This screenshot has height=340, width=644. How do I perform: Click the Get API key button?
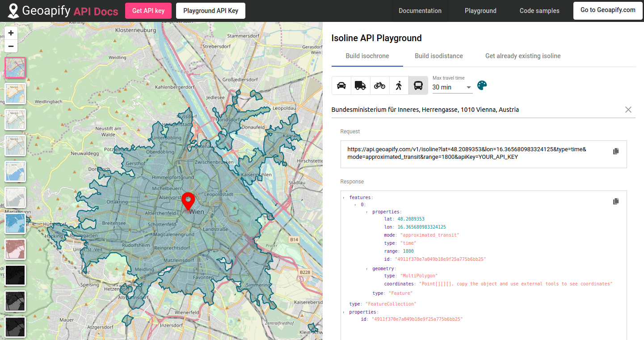coord(148,11)
